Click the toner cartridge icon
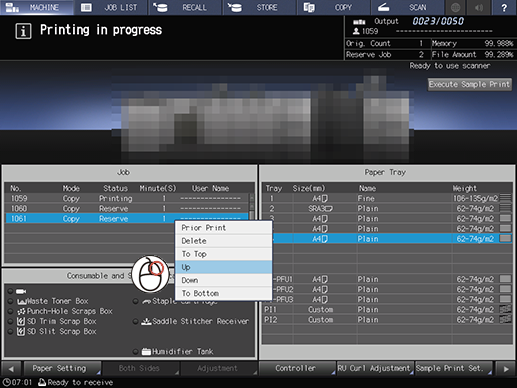Viewport: 517px width, 388px height. pyautogui.click(x=21, y=291)
